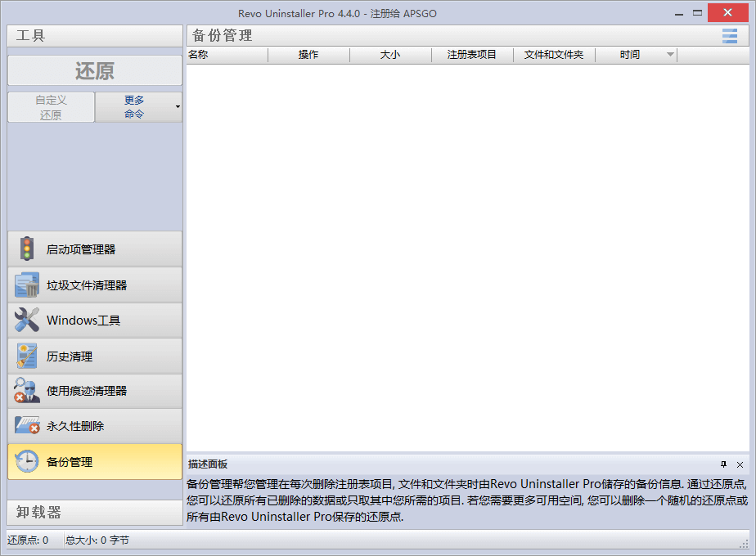Switch to the 卸载器 section
756x556 pixels.
point(95,512)
